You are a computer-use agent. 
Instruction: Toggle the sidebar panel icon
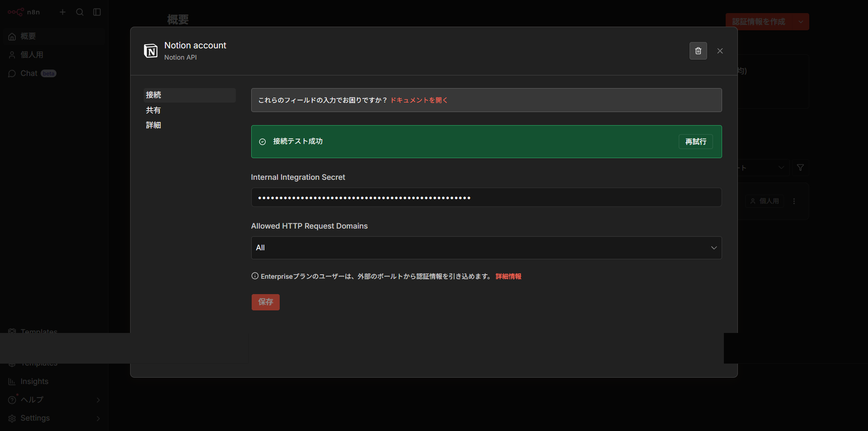pyautogui.click(x=97, y=12)
